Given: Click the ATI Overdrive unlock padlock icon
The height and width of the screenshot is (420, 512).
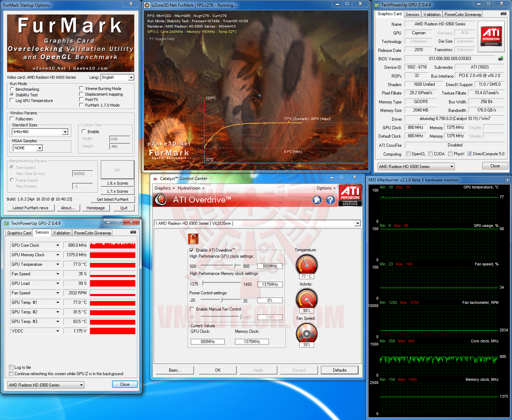Looking at the screenshot, I should [x=193, y=239].
